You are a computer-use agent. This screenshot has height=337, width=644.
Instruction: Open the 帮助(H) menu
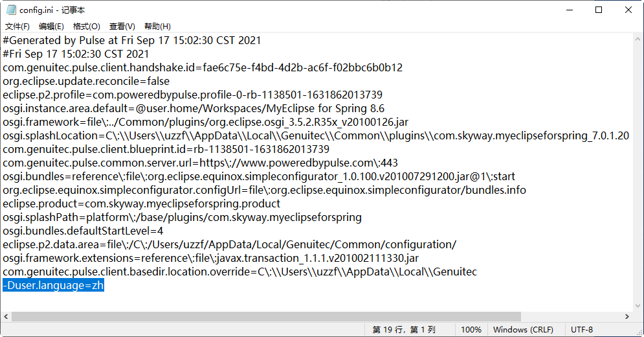click(157, 27)
